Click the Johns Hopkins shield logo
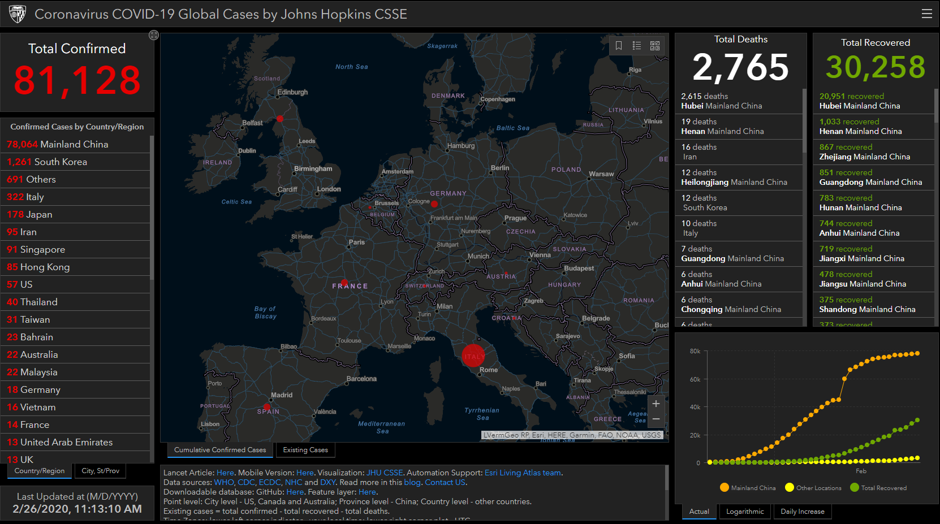The height and width of the screenshot is (524, 940). click(17, 14)
